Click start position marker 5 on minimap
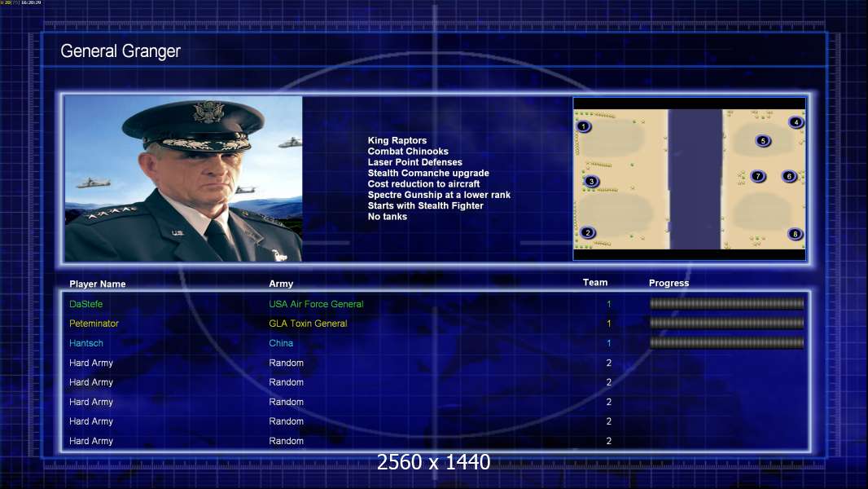 click(763, 141)
